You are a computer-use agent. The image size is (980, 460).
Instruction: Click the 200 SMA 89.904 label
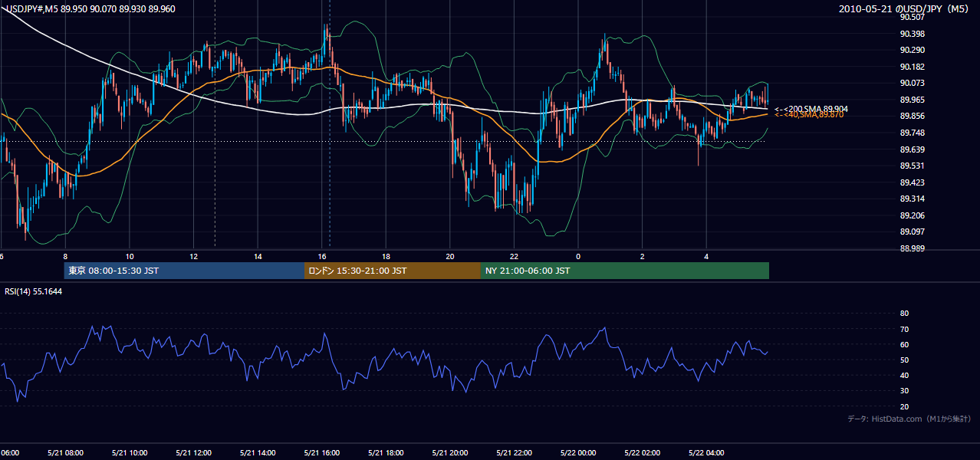pyautogui.click(x=811, y=109)
